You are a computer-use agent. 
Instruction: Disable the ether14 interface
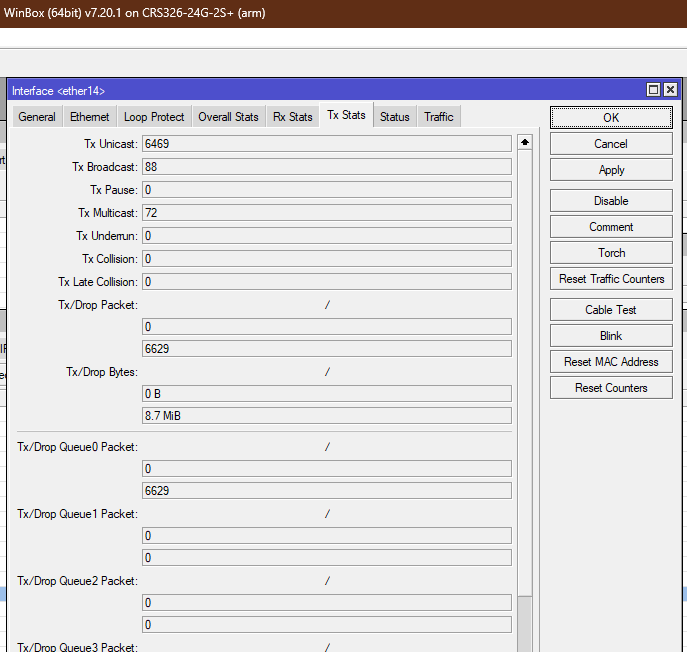[611, 201]
